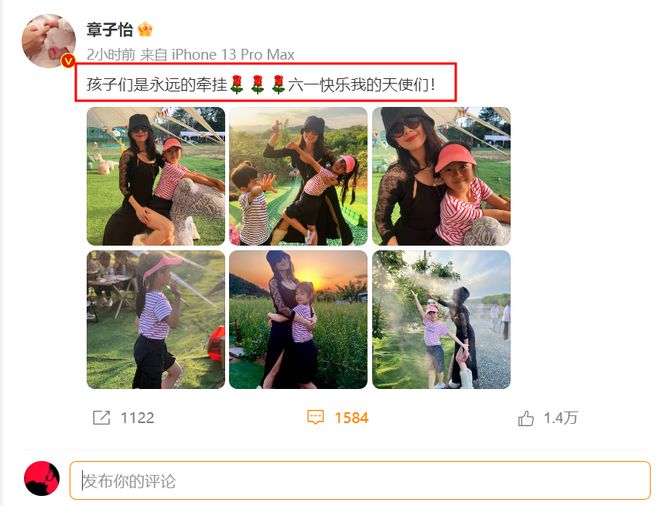Focus the 发布你的评论 comment box

tap(360, 481)
